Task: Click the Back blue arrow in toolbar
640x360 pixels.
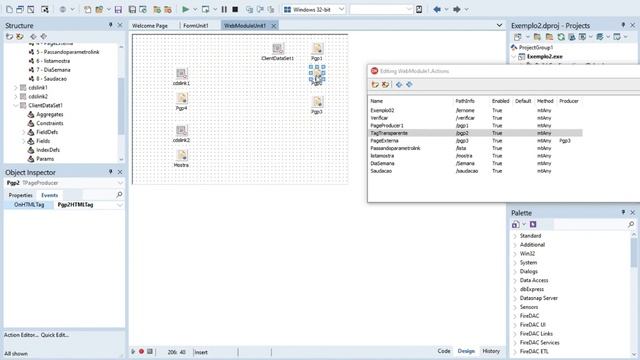Action: pyautogui.click(x=437, y=9)
